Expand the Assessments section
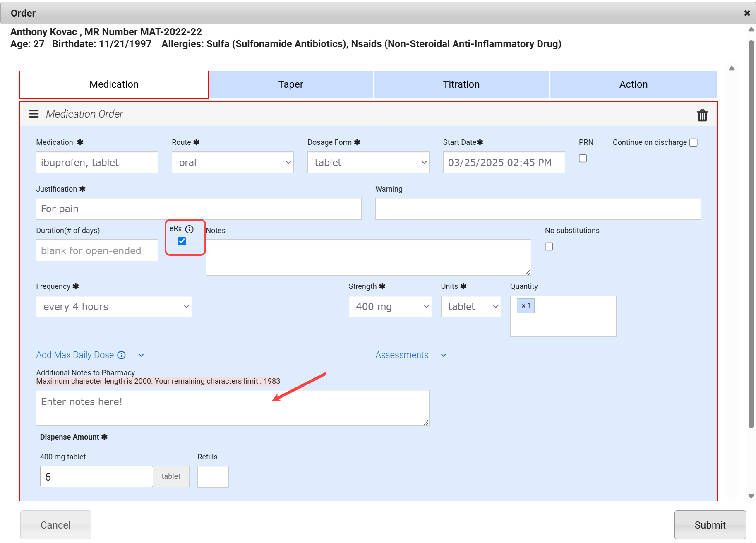 click(443, 355)
